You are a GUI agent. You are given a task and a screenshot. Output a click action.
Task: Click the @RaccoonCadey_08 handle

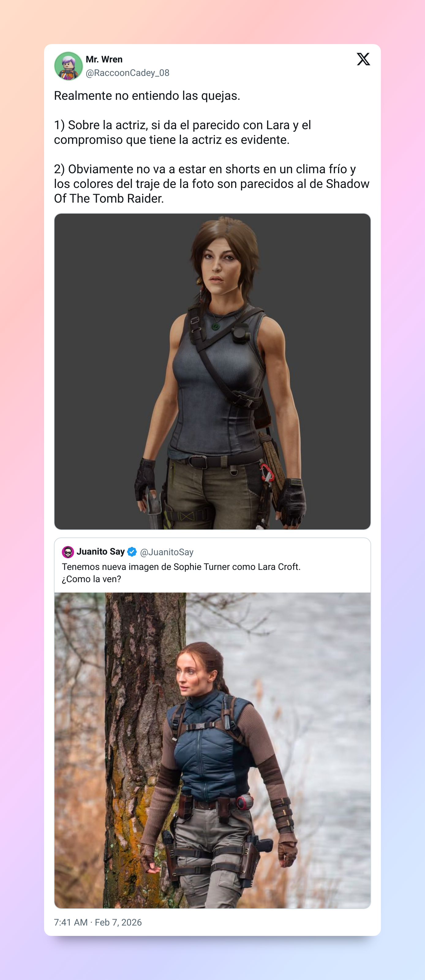pos(127,73)
